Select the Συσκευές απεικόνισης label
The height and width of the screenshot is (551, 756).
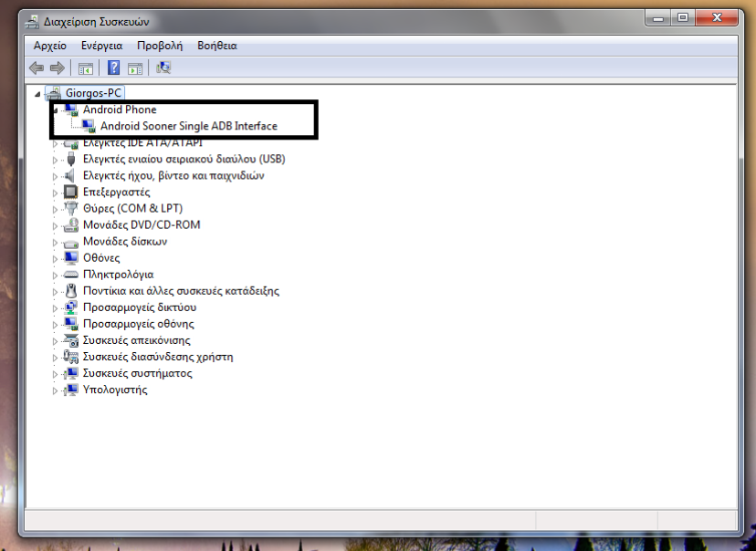click(136, 340)
